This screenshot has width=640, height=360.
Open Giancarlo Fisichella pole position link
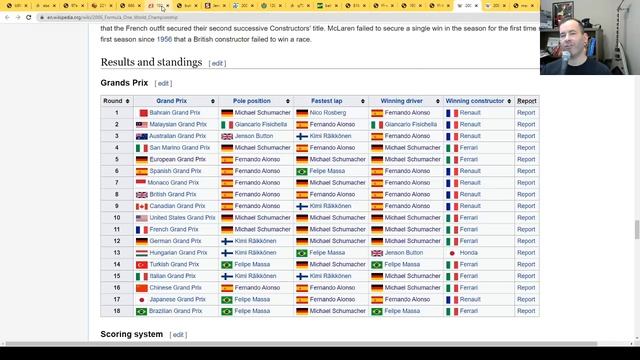click(x=261, y=124)
